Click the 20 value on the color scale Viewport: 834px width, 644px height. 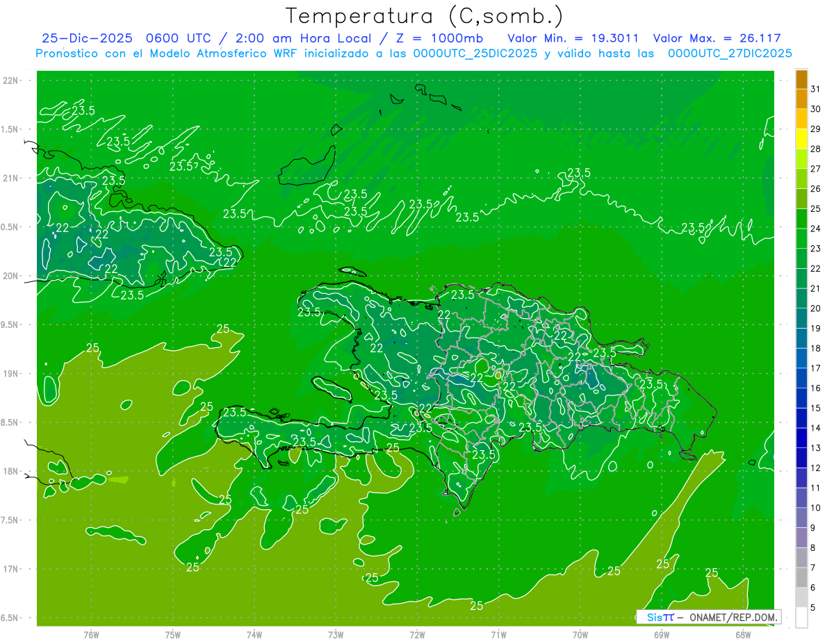pyautogui.click(x=815, y=308)
